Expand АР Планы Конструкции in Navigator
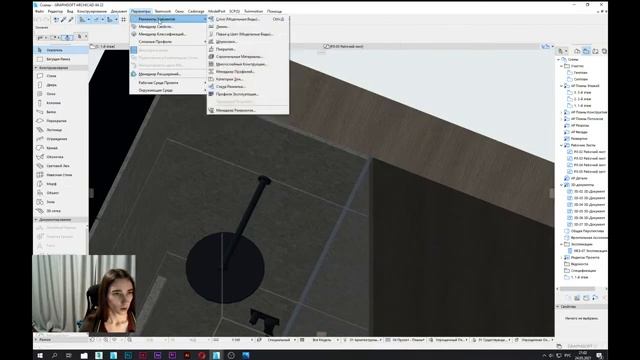The width and height of the screenshot is (640, 360). [562, 112]
